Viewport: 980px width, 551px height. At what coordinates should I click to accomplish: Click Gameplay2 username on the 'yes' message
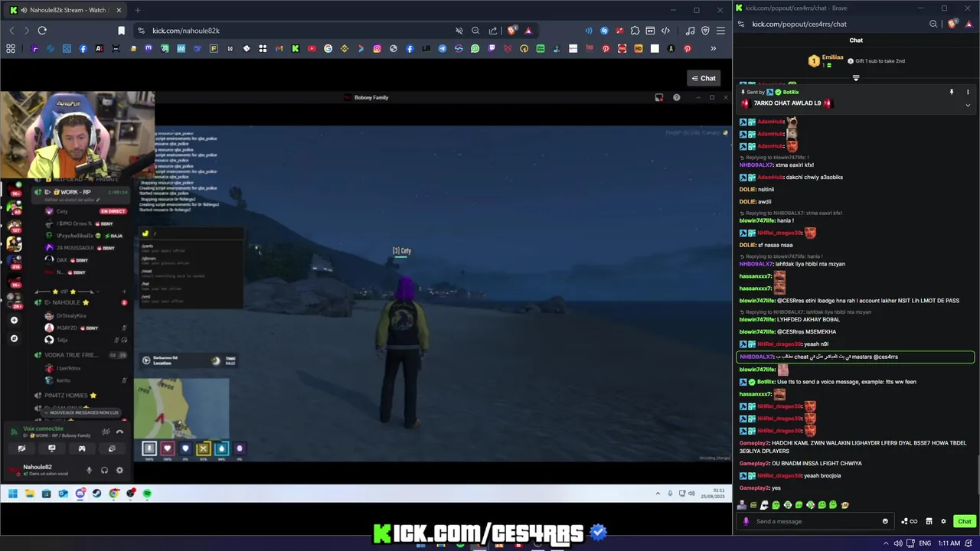click(754, 488)
